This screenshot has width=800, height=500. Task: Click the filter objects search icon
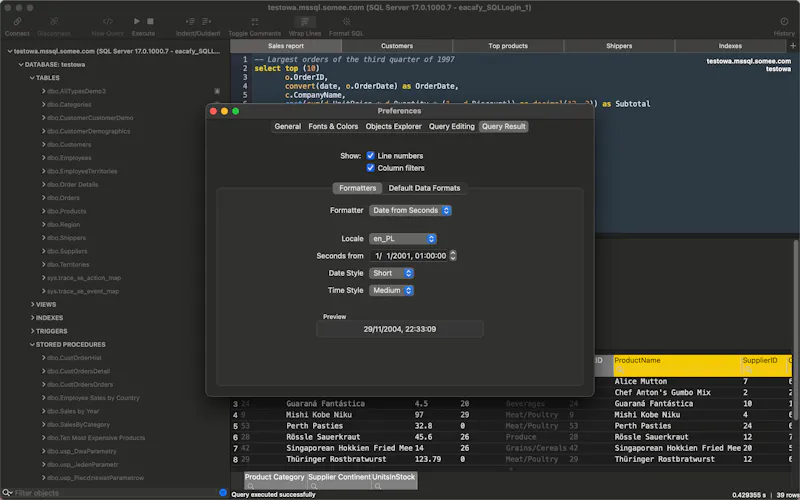point(7,493)
